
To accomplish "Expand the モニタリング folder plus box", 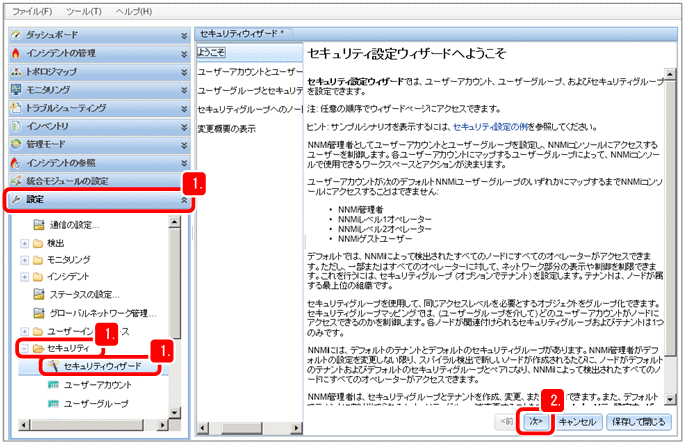I will [24, 260].
